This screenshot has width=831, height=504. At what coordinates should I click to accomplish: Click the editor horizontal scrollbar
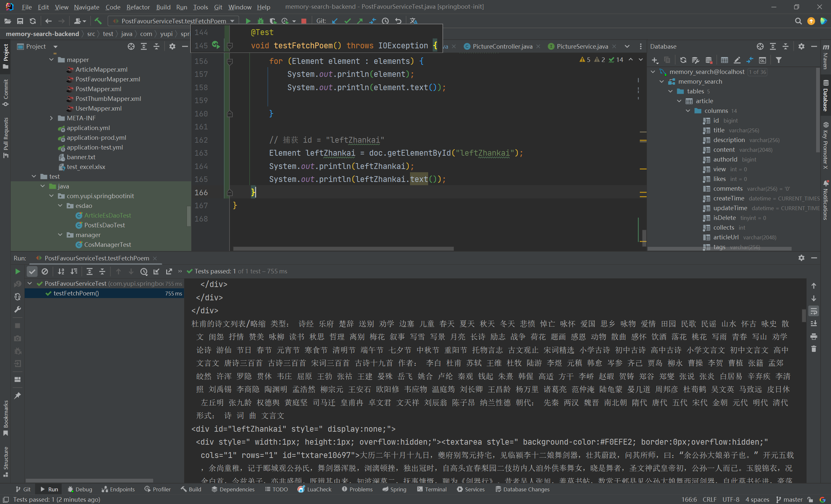[x=343, y=249]
